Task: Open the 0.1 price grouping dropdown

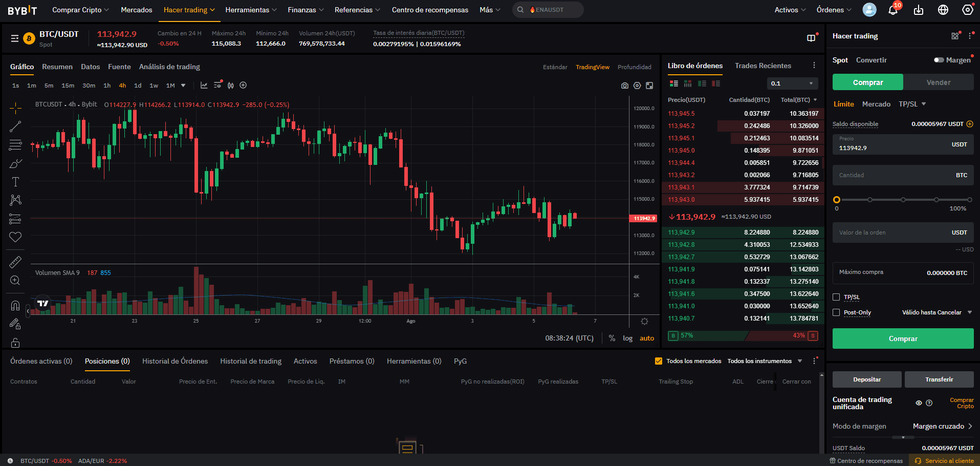Action: 792,83
